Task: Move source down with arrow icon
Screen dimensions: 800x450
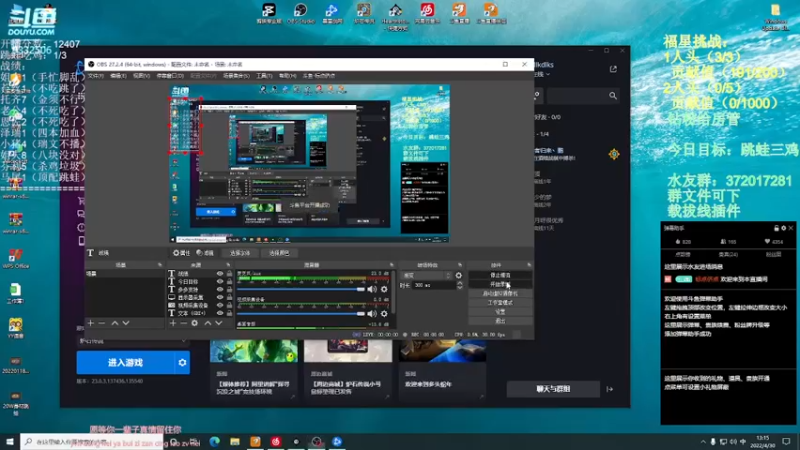Action: (x=218, y=323)
